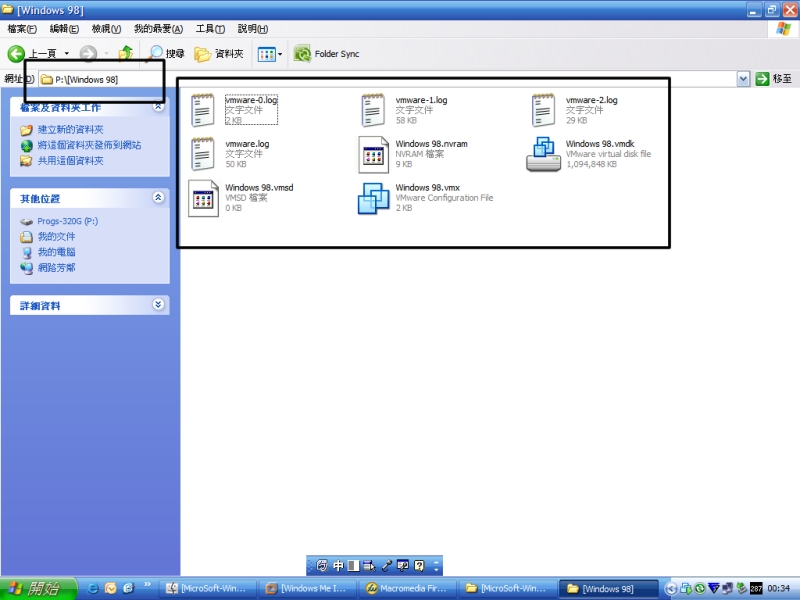This screenshot has width=800, height=600.
Task: Select the vmware-0.log file icon
Action: [203, 110]
